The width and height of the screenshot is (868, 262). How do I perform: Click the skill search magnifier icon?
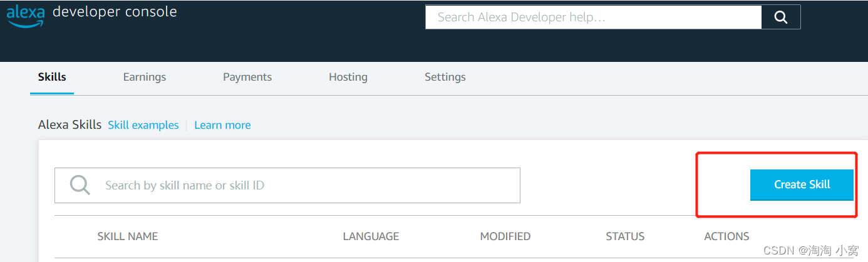click(x=80, y=185)
